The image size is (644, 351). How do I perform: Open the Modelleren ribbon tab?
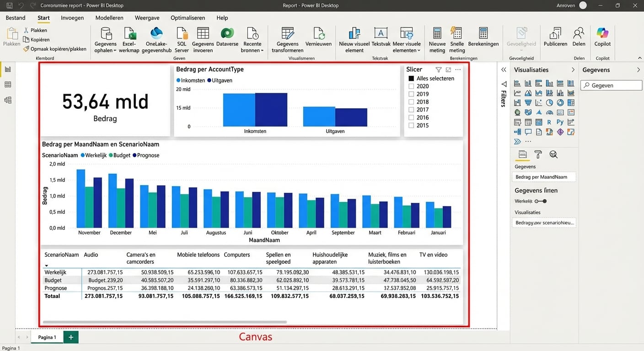click(109, 18)
